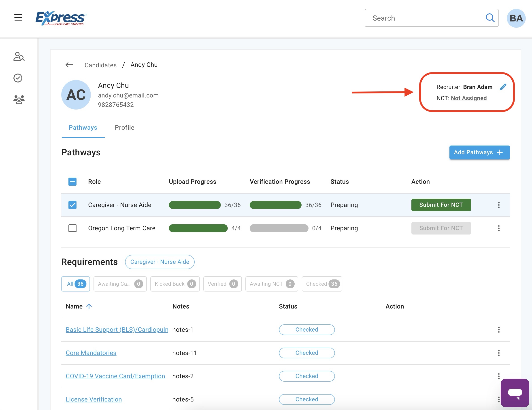Uncheck the Caregiver - Nurse Aide checkbox
This screenshot has height=410, width=532.
coord(72,205)
